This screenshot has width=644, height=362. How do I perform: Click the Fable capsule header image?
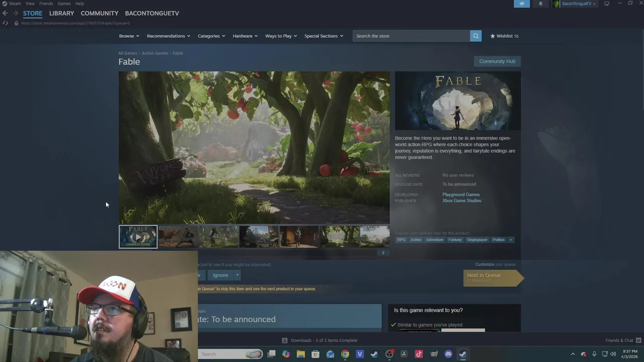pyautogui.click(x=458, y=101)
